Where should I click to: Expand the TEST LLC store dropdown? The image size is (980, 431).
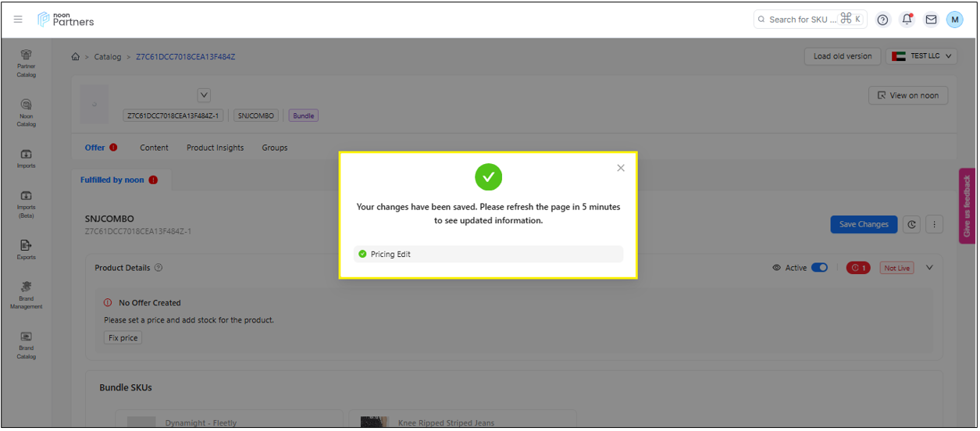point(922,56)
